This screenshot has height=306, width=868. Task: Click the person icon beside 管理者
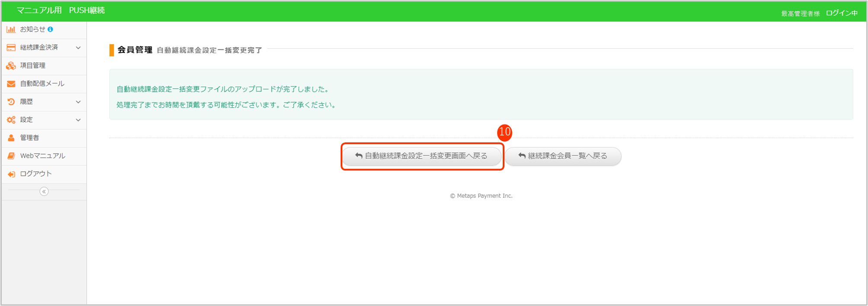tap(11, 138)
